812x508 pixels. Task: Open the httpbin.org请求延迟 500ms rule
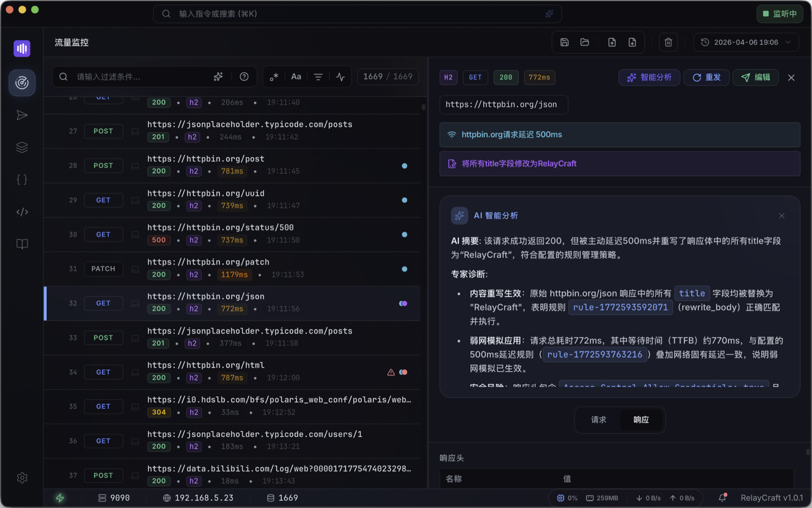[620, 134]
